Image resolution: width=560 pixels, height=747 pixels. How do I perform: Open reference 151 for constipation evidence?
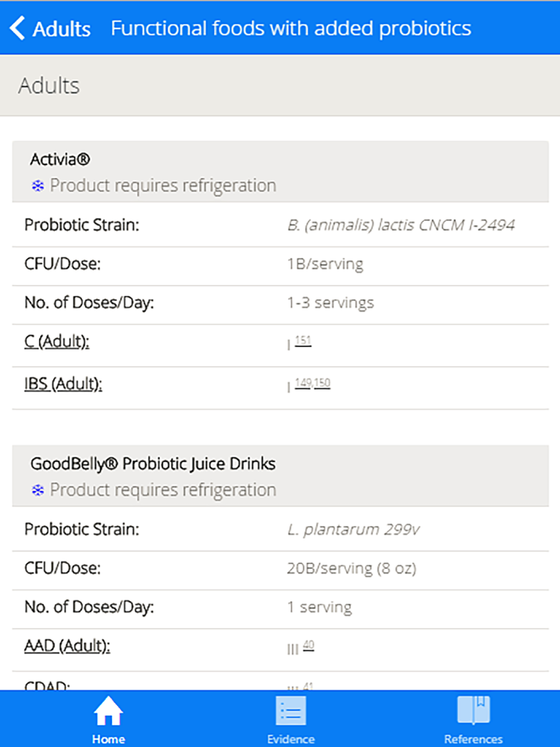click(303, 340)
